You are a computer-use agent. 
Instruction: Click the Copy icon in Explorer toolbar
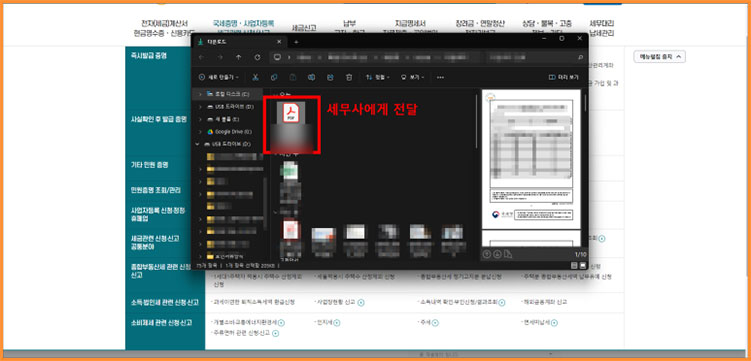(x=274, y=77)
